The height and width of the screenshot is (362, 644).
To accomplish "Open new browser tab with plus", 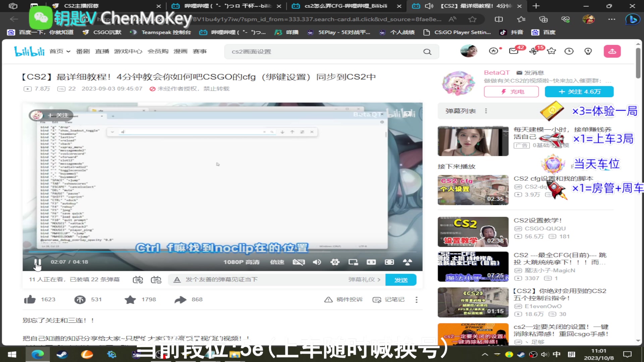I will pyautogui.click(x=536, y=6).
